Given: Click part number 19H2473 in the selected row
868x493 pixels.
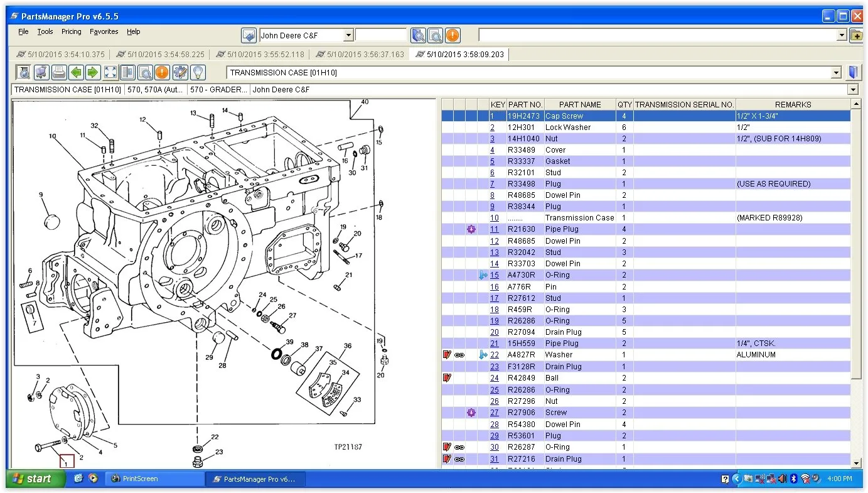Looking at the screenshot, I should 523,116.
